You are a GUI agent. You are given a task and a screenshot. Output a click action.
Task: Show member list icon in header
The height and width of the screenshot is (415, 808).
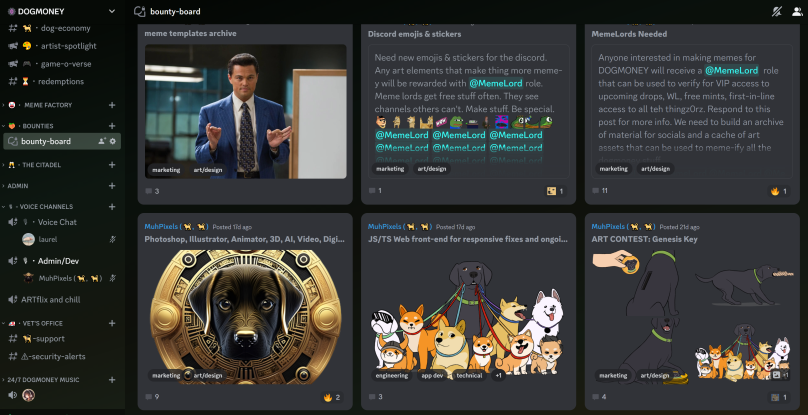(x=797, y=11)
